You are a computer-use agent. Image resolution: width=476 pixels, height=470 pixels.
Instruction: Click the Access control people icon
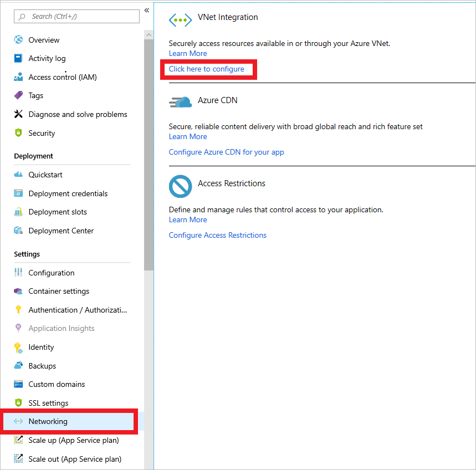coord(18,77)
